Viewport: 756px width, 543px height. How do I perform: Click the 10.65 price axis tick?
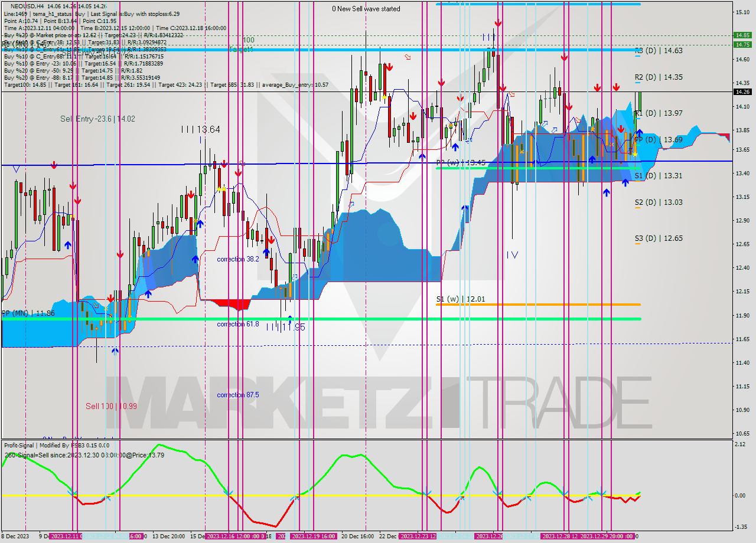pos(742,434)
